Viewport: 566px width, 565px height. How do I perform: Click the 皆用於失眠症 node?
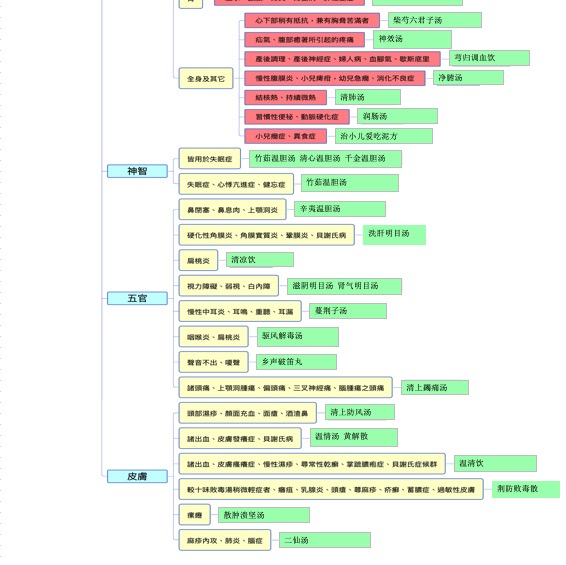pos(210,158)
